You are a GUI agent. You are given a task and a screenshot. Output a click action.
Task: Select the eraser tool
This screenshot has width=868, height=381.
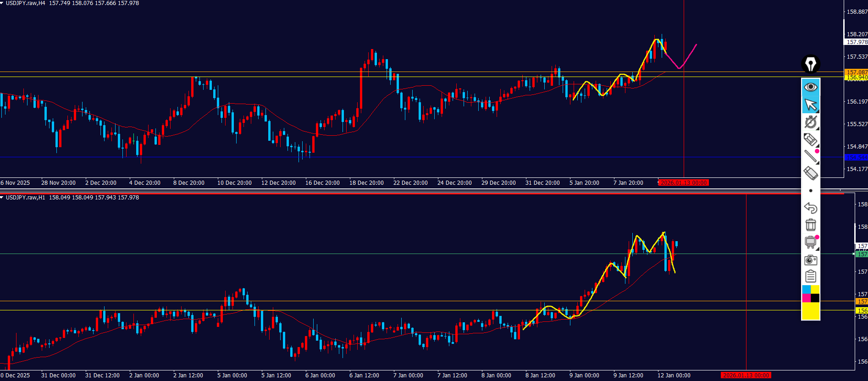click(x=810, y=173)
